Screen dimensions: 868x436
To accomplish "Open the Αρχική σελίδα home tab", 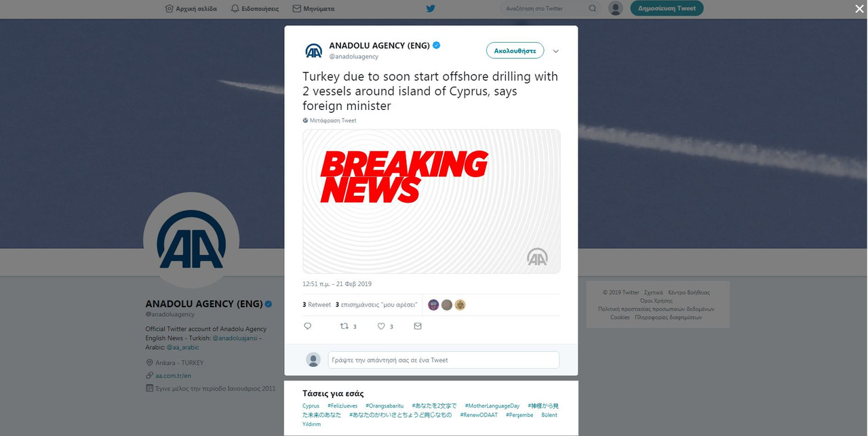I will click(x=192, y=9).
